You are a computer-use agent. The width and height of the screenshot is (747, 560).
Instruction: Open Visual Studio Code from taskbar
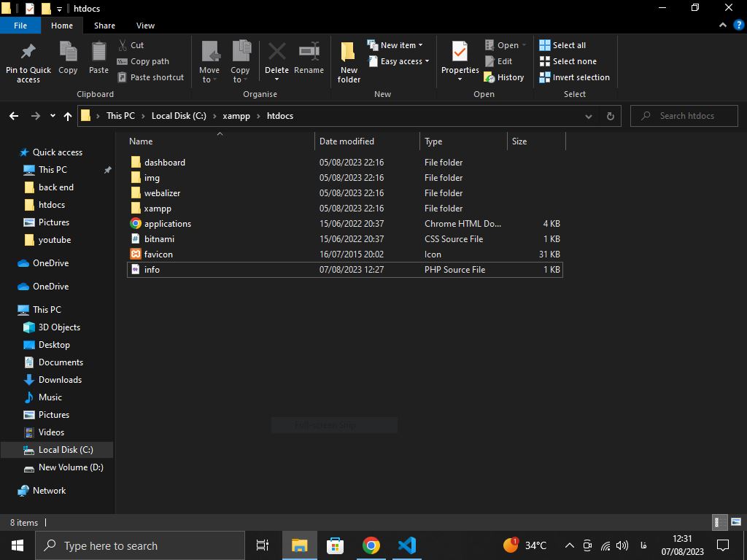[x=407, y=545]
